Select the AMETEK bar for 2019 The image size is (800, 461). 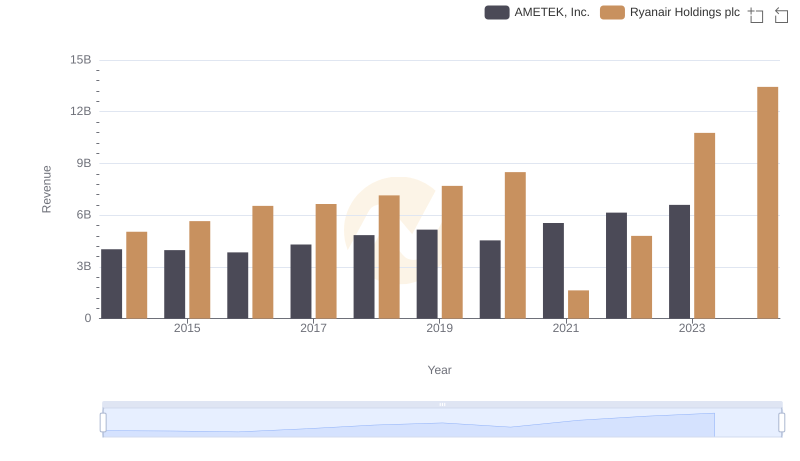(x=427, y=274)
